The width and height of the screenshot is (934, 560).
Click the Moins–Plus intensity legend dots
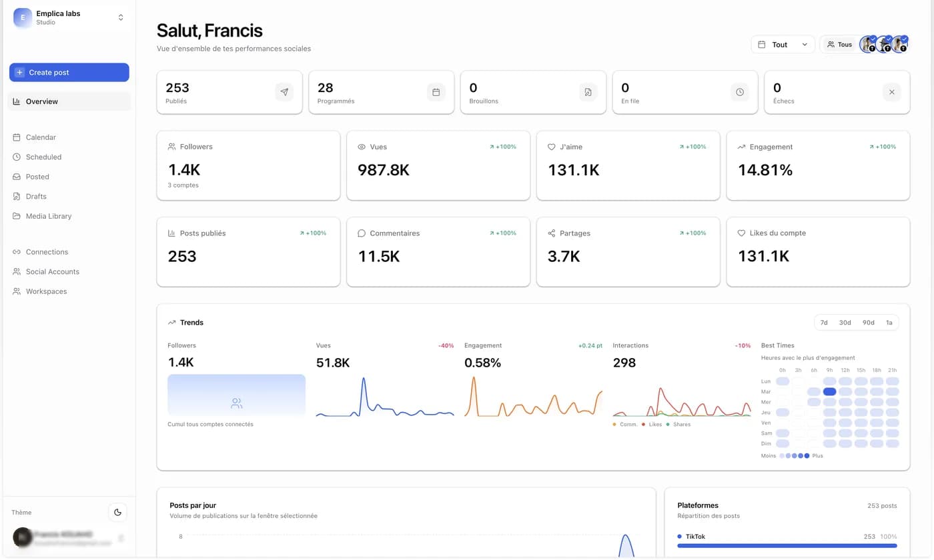click(x=794, y=456)
